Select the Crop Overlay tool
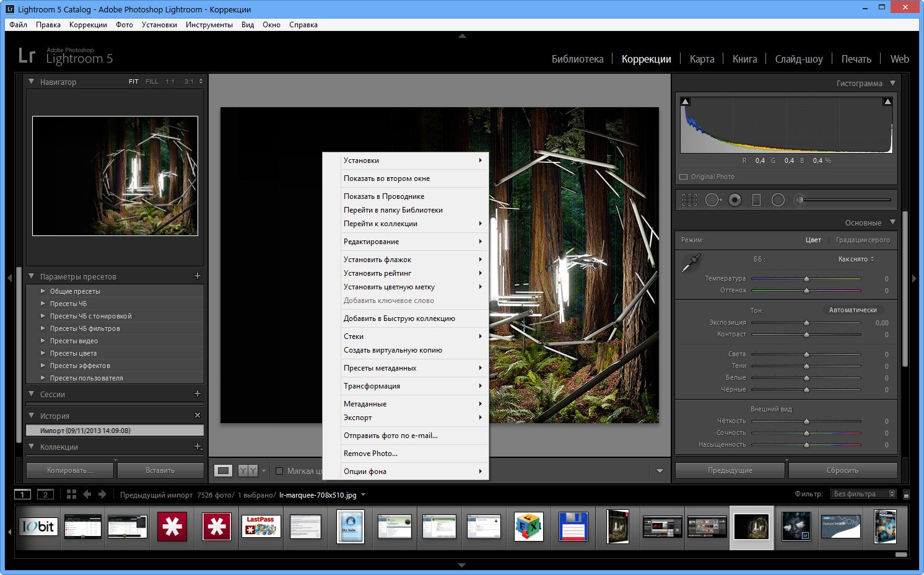924x575 pixels. 689,200
